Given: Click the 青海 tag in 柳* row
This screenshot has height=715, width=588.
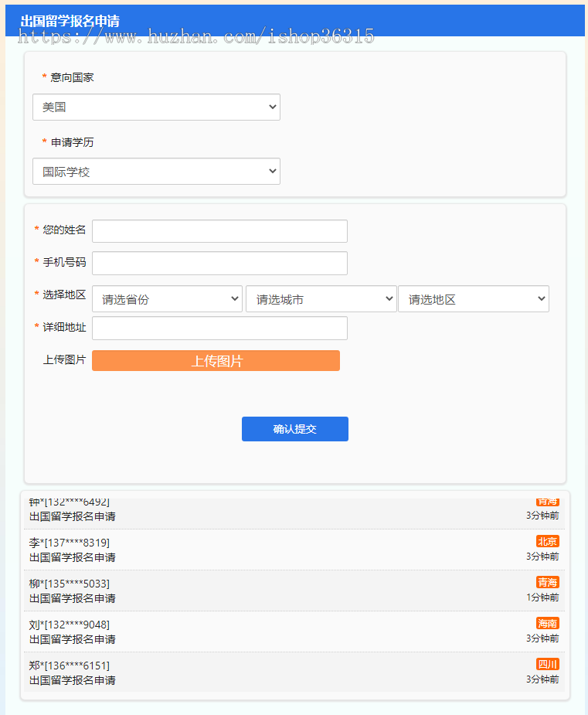Looking at the screenshot, I should click(x=547, y=582).
